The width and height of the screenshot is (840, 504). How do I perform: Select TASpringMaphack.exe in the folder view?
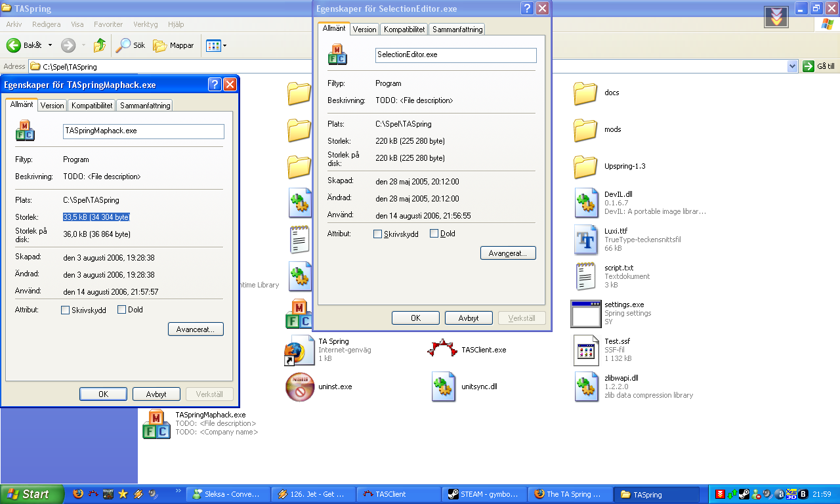(x=201, y=423)
